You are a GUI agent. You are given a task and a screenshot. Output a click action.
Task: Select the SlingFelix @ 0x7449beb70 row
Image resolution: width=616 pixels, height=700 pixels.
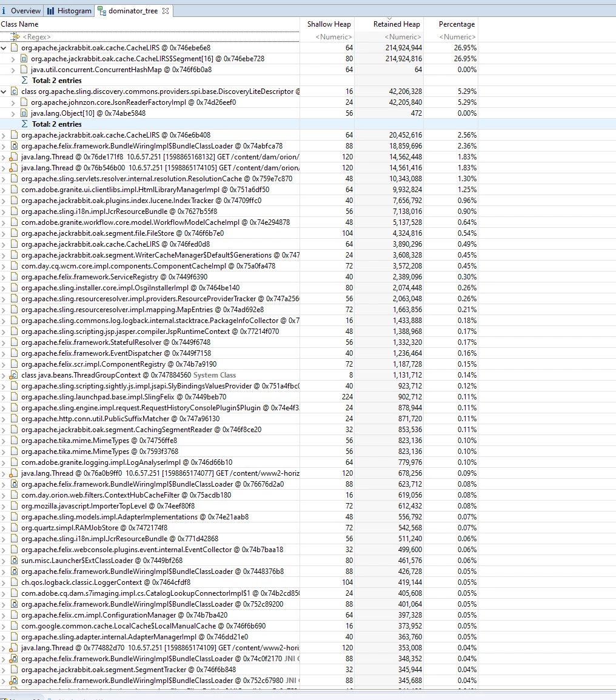click(238, 397)
